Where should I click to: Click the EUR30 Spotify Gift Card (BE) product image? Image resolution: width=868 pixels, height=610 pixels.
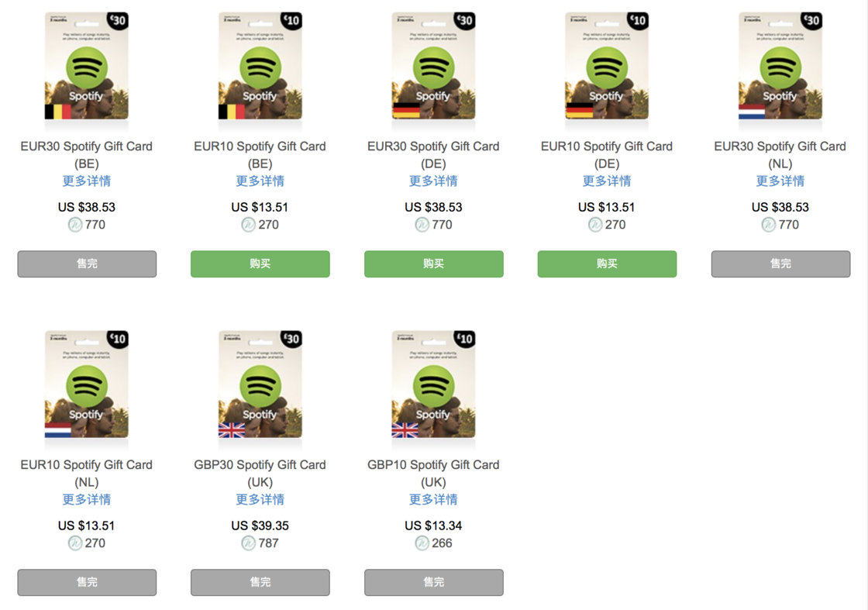(87, 66)
